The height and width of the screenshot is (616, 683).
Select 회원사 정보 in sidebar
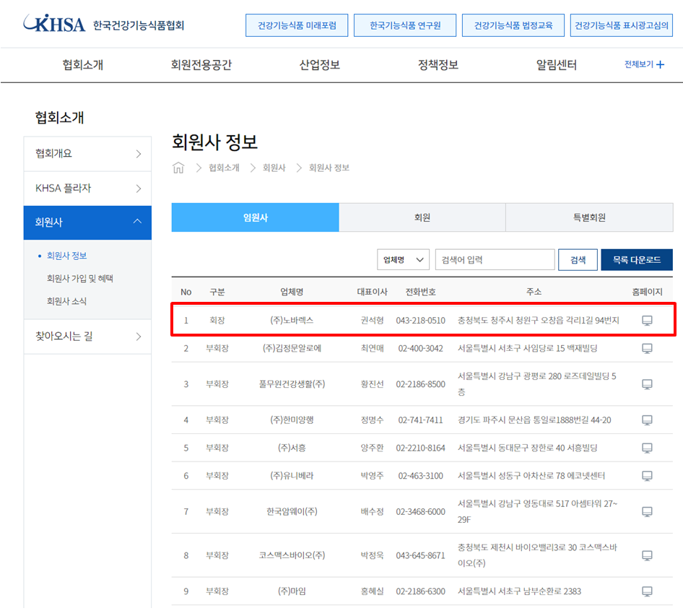[66, 256]
